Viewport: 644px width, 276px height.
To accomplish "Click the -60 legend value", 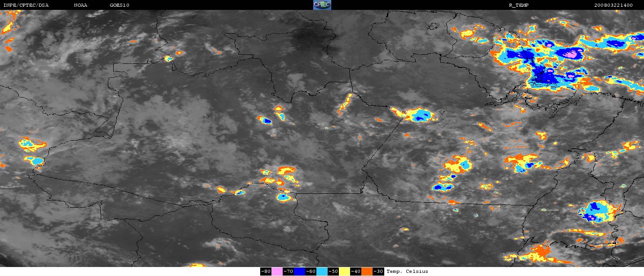I will coord(311,272).
